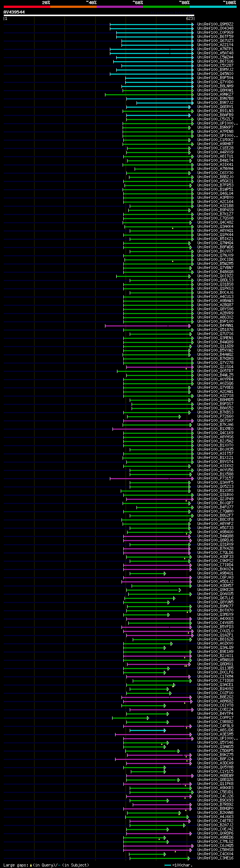Select hit label UniRef100_Q3MGY9
240x868 pixels.
coord(215,615)
